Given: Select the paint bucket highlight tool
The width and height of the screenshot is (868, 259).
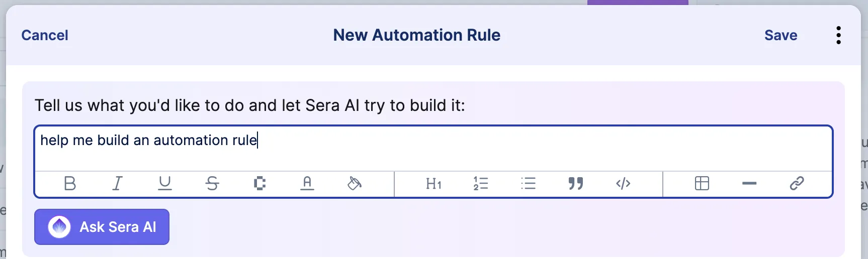Looking at the screenshot, I should pyautogui.click(x=355, y=184).
